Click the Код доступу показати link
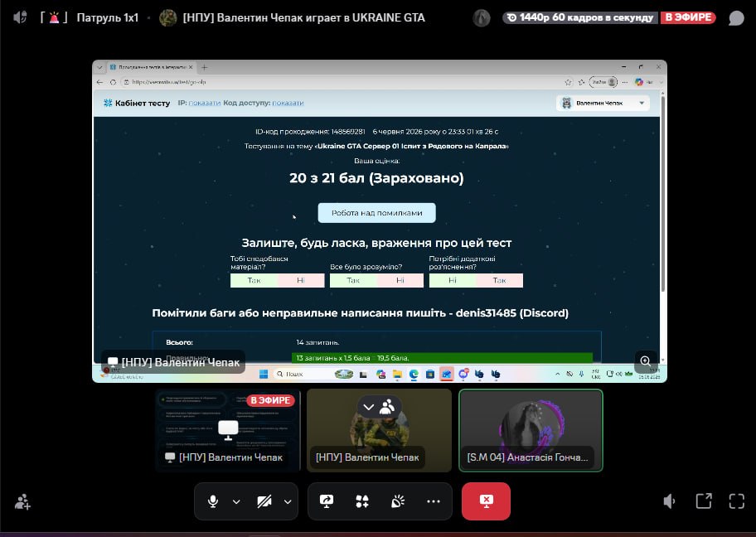Screen dimensions: 756x537 coord(288,103)
